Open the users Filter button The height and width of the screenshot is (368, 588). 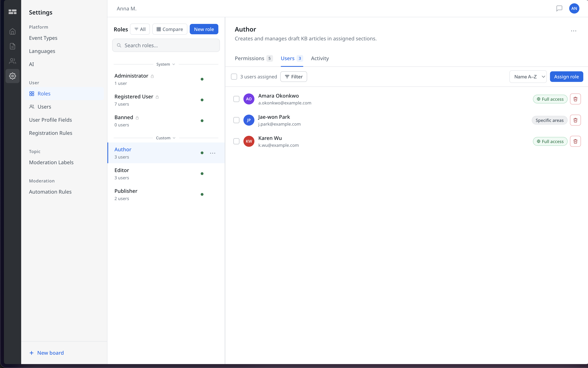294,77
